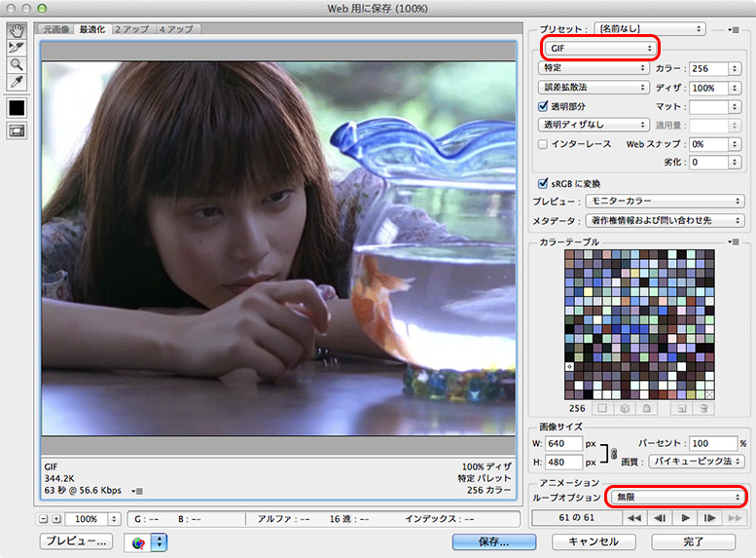
Task: Switch to the 最適化 tab
Action: 92,29
